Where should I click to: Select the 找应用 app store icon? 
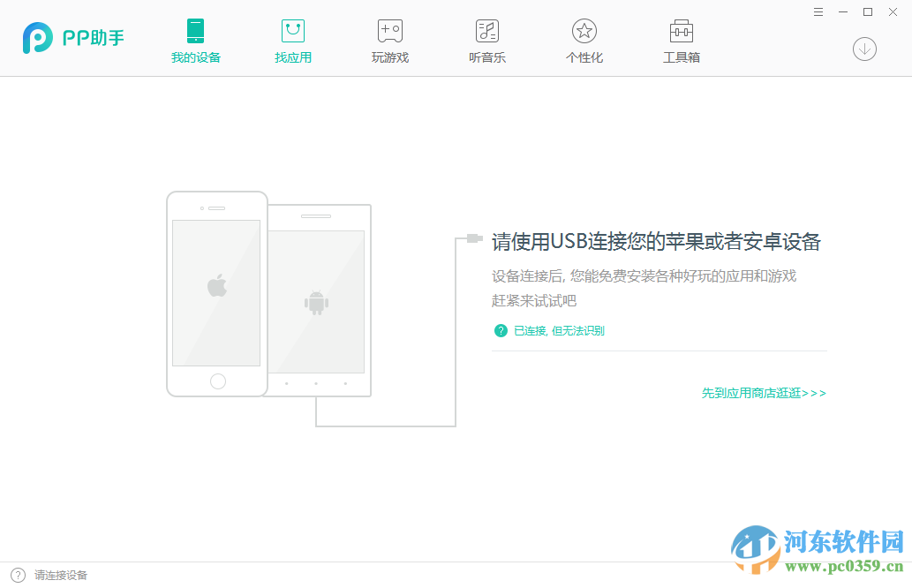click(292, 40)
